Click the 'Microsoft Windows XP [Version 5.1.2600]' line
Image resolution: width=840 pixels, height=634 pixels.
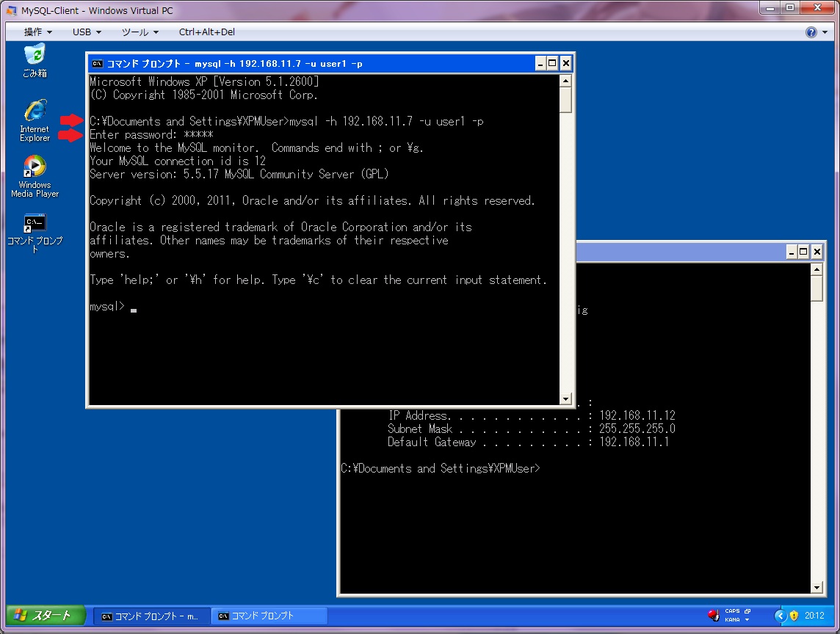point(204,81)
